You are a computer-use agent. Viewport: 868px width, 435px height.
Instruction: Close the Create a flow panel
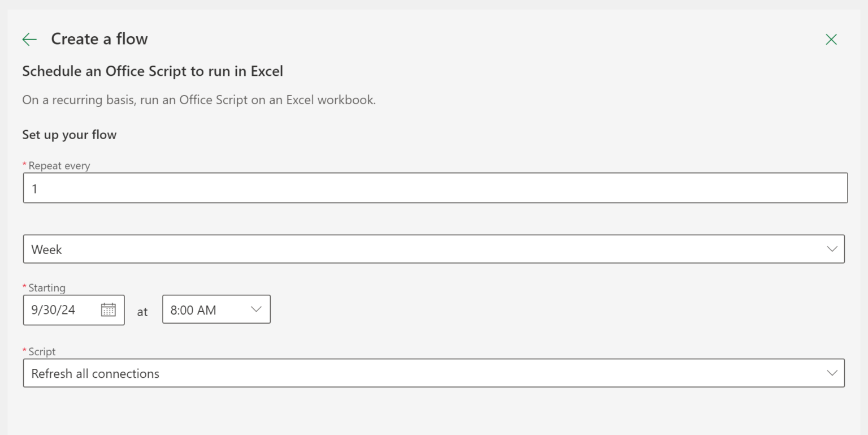pos(831,39)
